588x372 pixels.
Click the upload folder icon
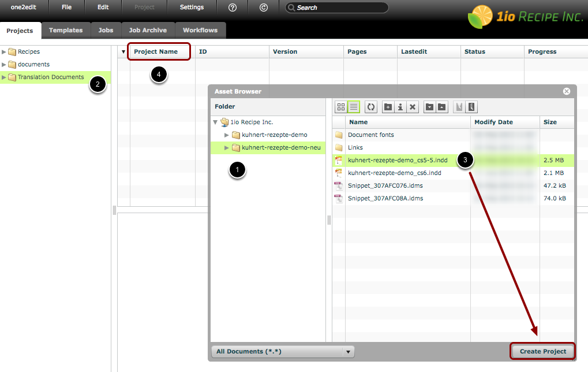[442, 107]
